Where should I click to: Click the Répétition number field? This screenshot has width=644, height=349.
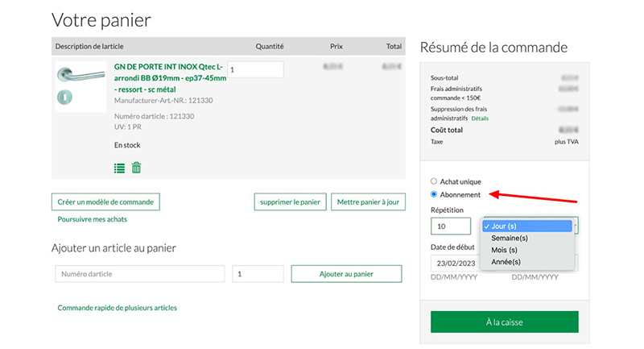pyautogui.click(x=452, y=226)
